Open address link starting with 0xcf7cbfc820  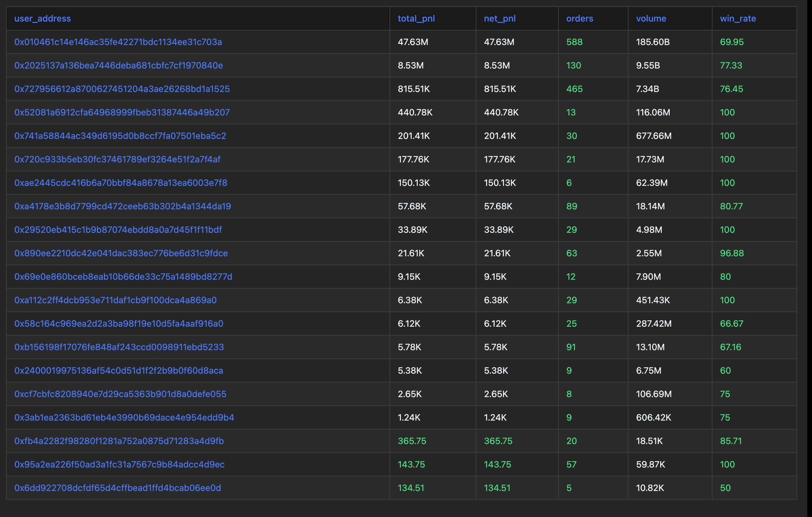(x=120, y=394)
